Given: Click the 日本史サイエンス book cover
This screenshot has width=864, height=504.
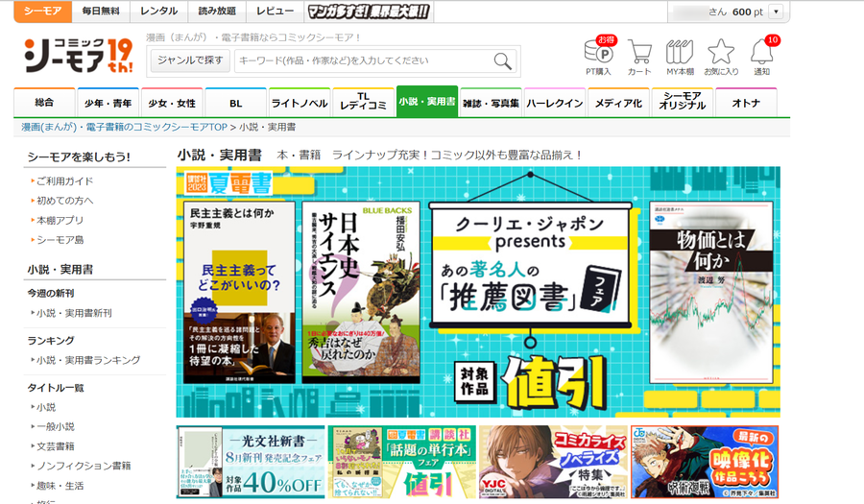Looking at the screenshot, I should pos(361,293).
